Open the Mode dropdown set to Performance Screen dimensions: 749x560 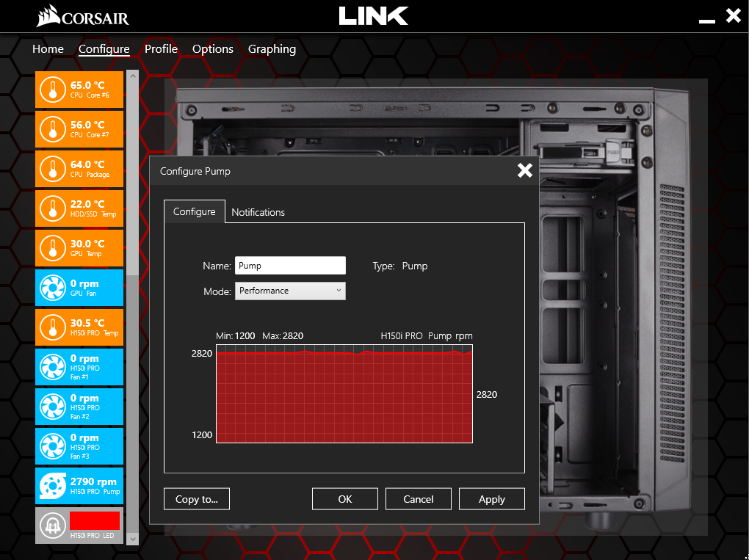click(x=290, y=291)
